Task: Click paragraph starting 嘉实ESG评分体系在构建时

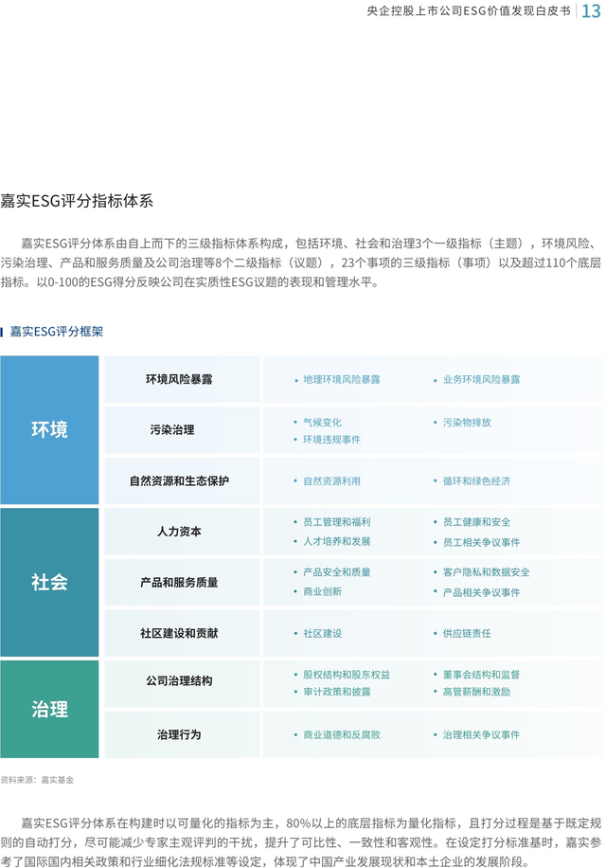Action: [x=301, y=842]
